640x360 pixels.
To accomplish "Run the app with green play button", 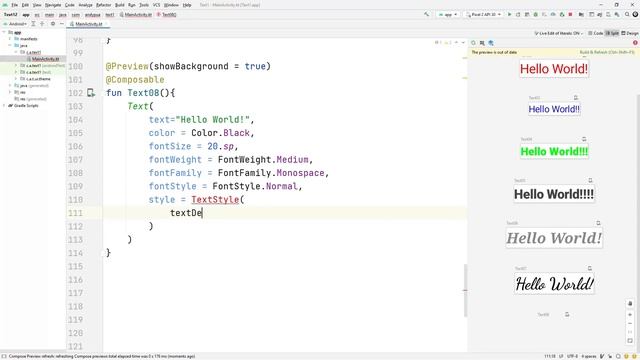I will (509, 14).
